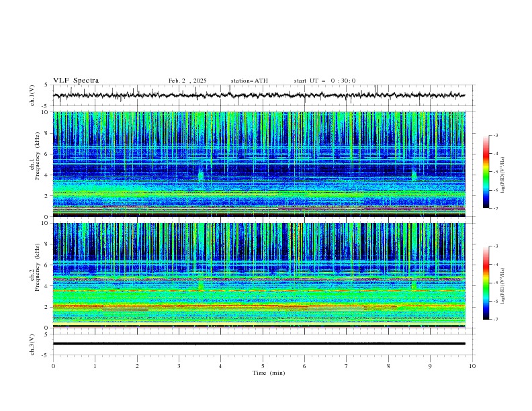Viewport: 532px width, 411px height.
Task: Select the "start UT = 0 :30: 0" text
Action: pyautogui.click(x=324, y=81)
